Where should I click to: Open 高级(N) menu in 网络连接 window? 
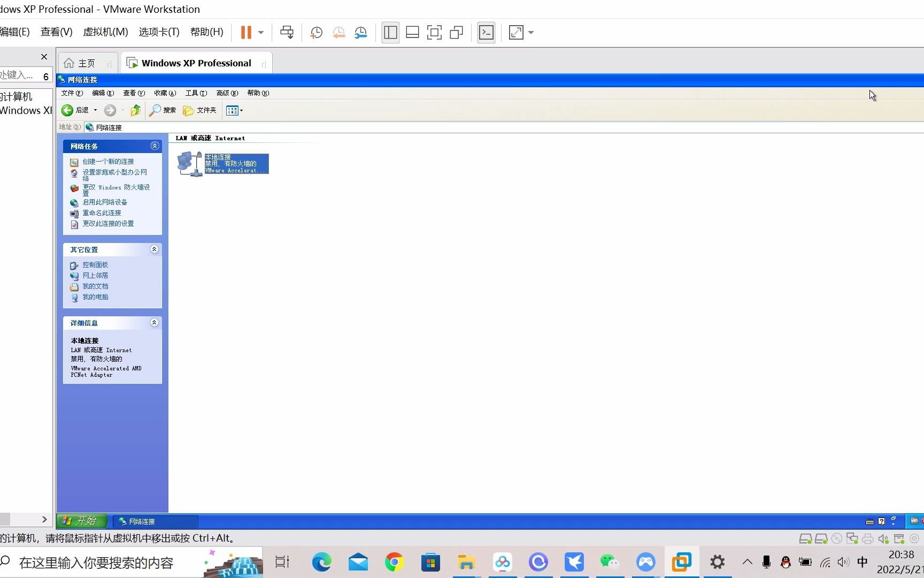click(227, 93)
